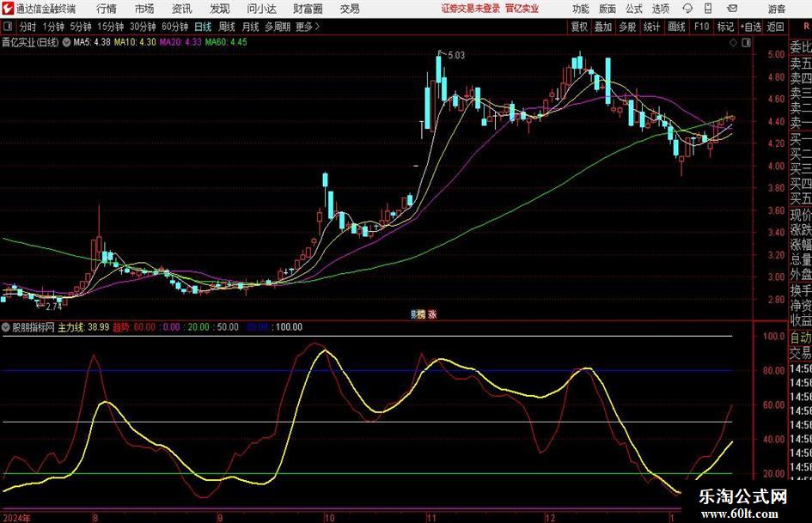812x523 pixels.
Task: Click the 自动 label in the right panel
Action: click(801, 338)
